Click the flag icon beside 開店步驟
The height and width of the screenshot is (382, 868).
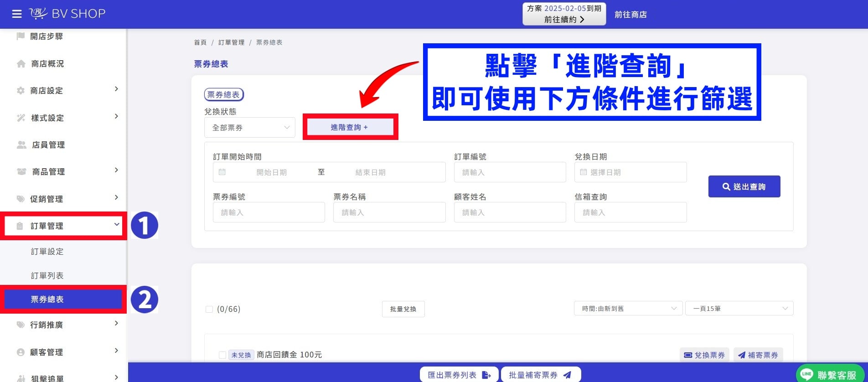pos(21,36)
